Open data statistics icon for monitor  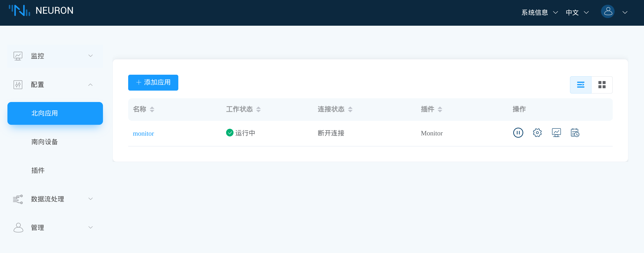(x=556, y=133)
